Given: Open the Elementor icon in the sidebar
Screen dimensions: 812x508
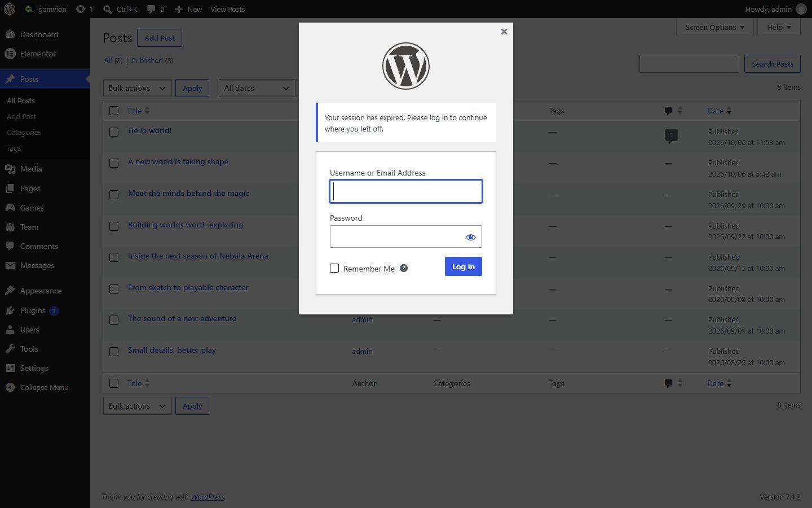Looking at the screenshot, I should (10, 54).
